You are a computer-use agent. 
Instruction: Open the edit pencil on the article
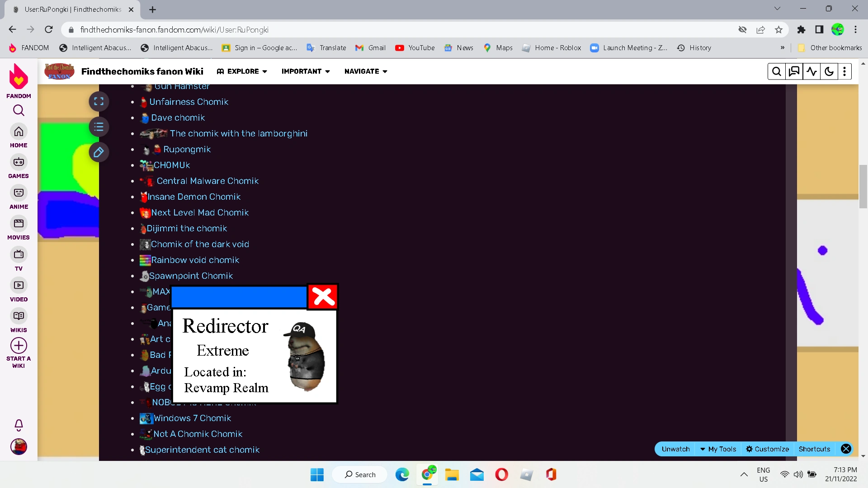point(99,152)
